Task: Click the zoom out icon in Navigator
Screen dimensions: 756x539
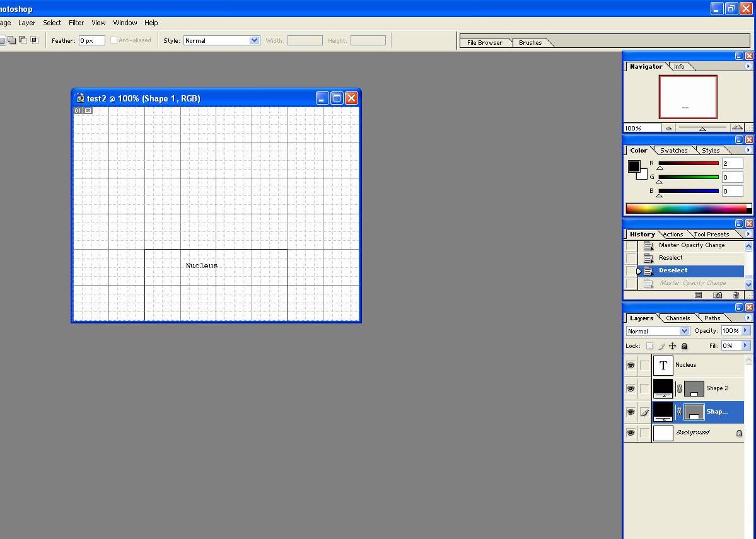Action: coord(669,128)
